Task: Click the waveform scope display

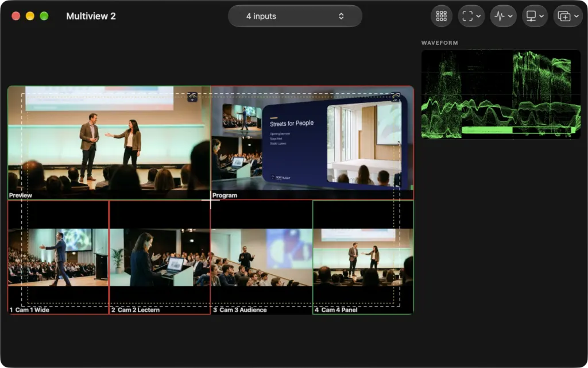Action: [501, 94]
